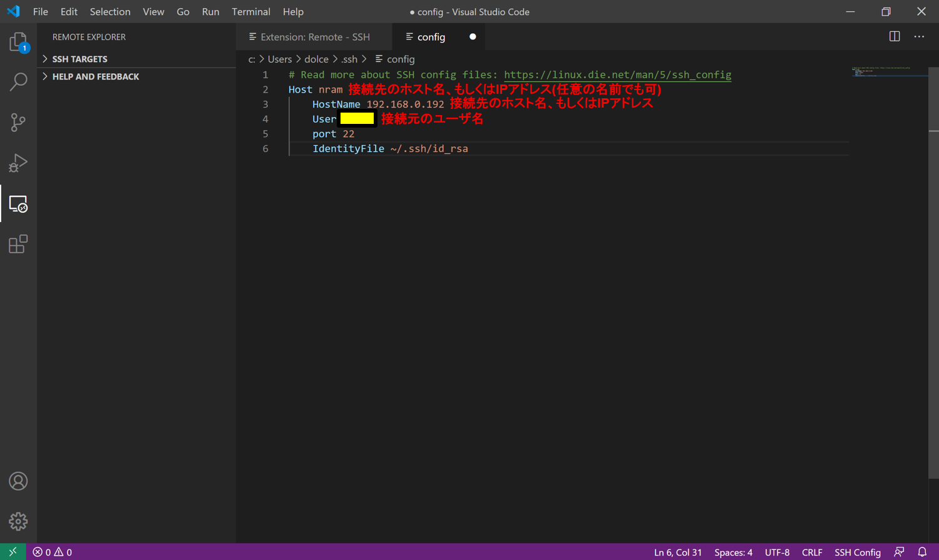This screenshot has height=560, width=939.
Task: Click the User keyword on line 4
Action: tap(324, 119)
